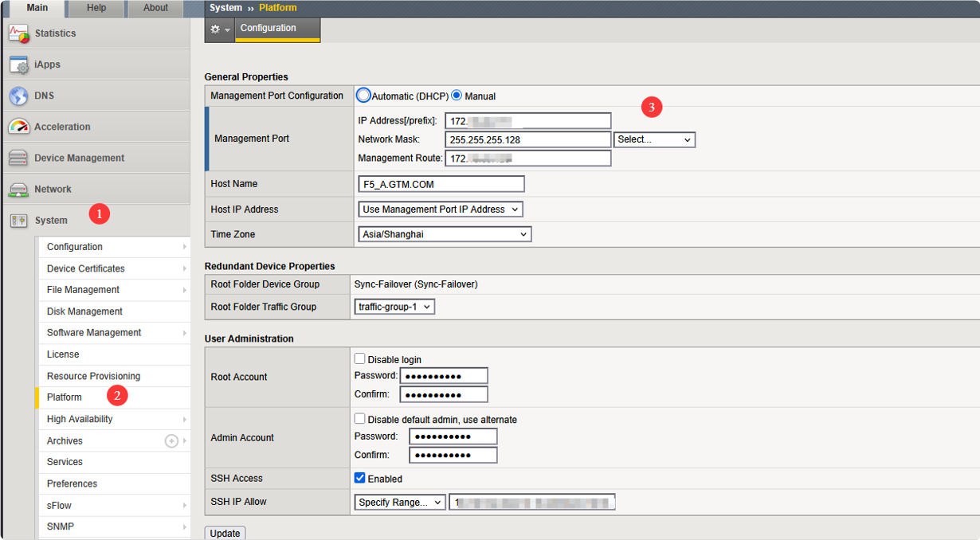Open the Acceleration gauge icon

18,127
